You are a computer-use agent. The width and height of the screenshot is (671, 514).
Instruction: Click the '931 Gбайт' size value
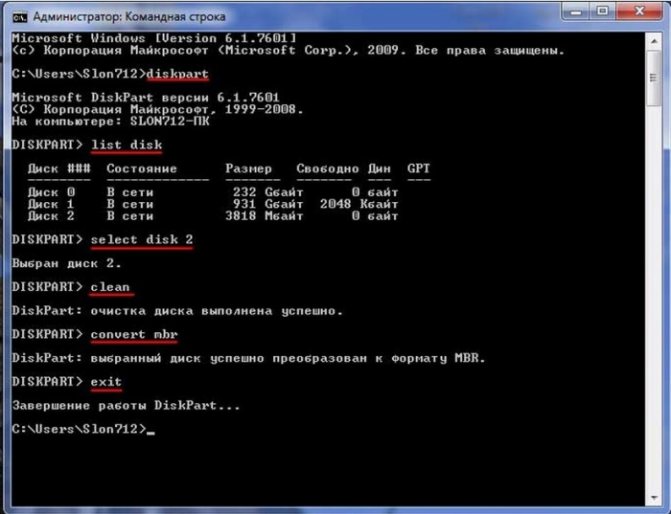(268, 204)
